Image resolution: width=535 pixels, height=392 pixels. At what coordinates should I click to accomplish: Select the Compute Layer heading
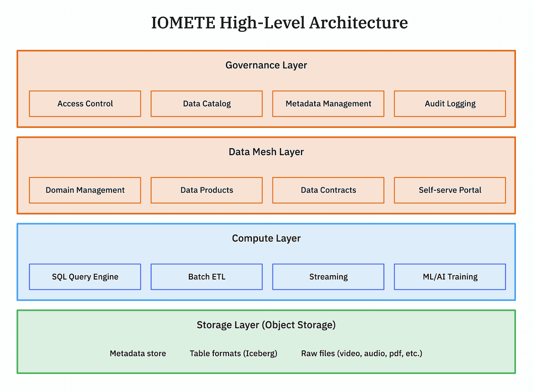click(x=266, y=238)
